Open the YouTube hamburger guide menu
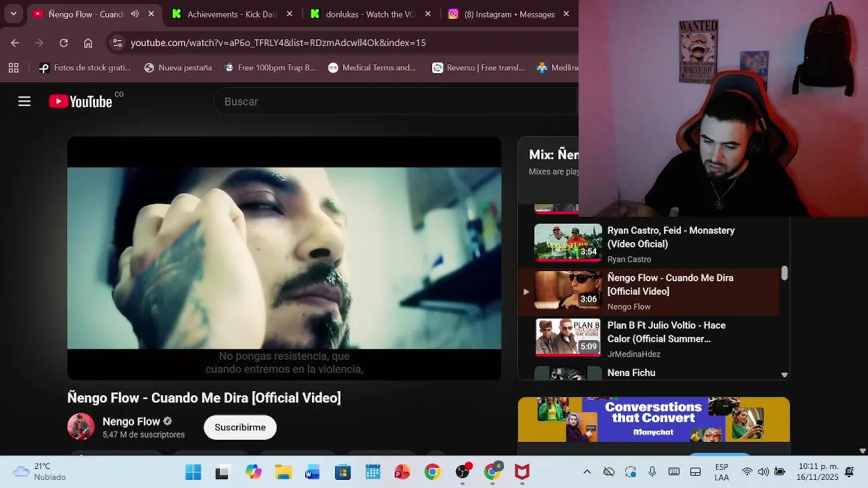The image size is (868, 488). 24,102
